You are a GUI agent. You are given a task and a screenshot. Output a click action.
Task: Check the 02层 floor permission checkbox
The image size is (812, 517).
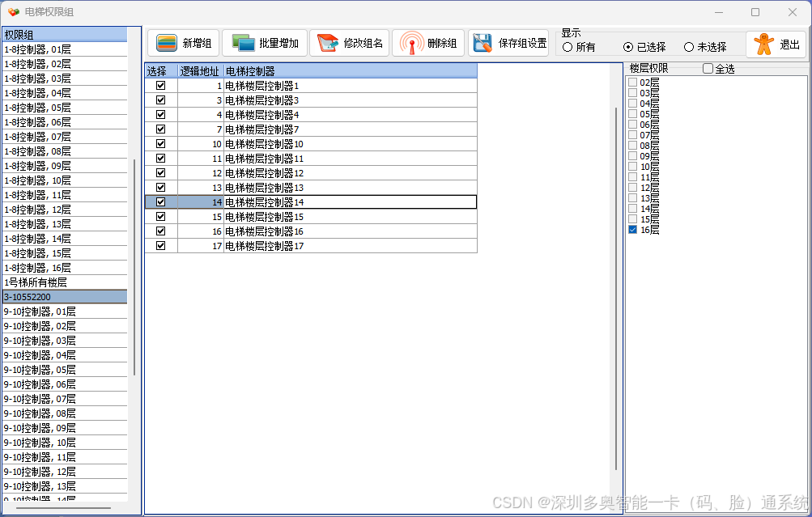[x=633, y=83]
